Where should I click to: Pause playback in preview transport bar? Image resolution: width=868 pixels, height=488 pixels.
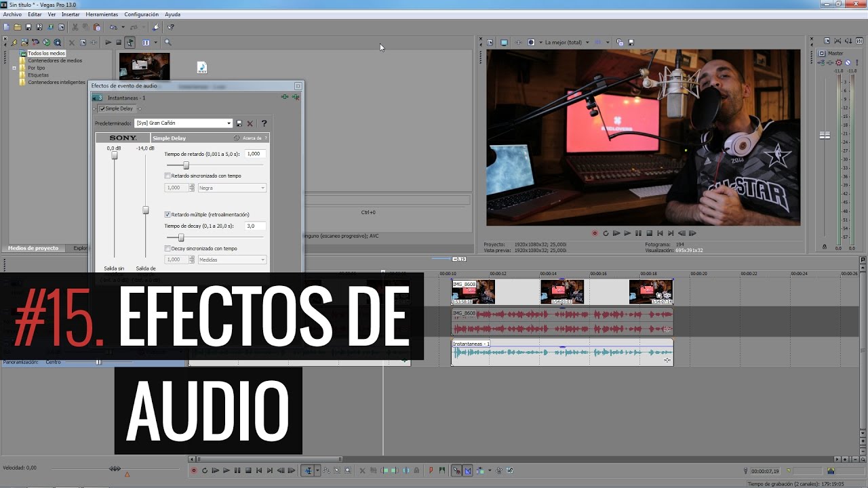click(x=638, y=233)
